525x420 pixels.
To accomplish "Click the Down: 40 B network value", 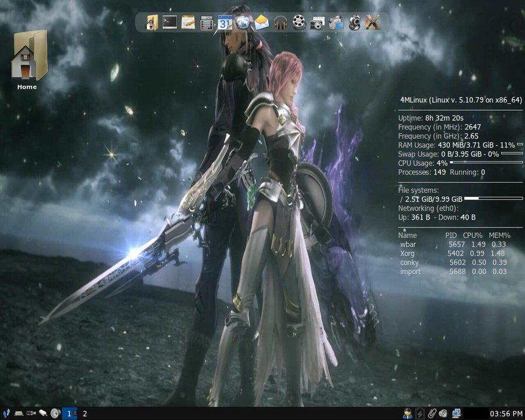I will pos(457,218).
